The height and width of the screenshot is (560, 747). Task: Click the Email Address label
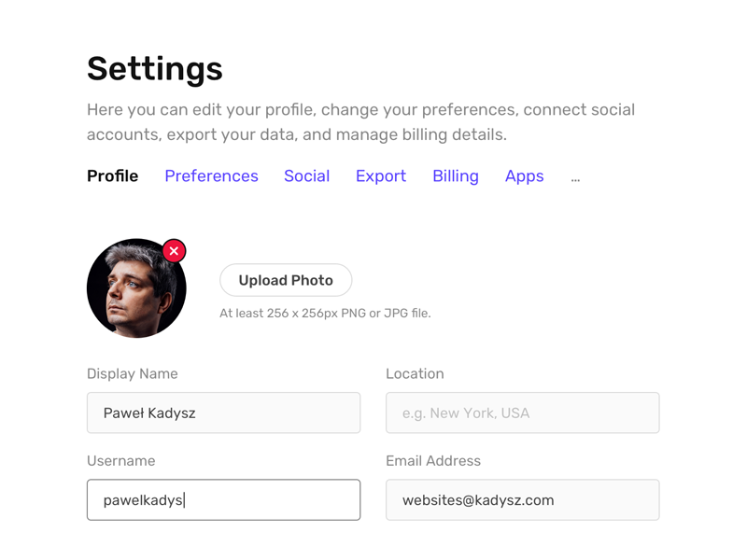(x=433, y=460)
